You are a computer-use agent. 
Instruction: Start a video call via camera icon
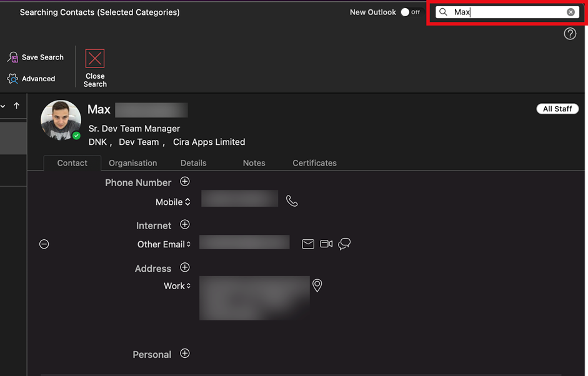coord(326,244)
